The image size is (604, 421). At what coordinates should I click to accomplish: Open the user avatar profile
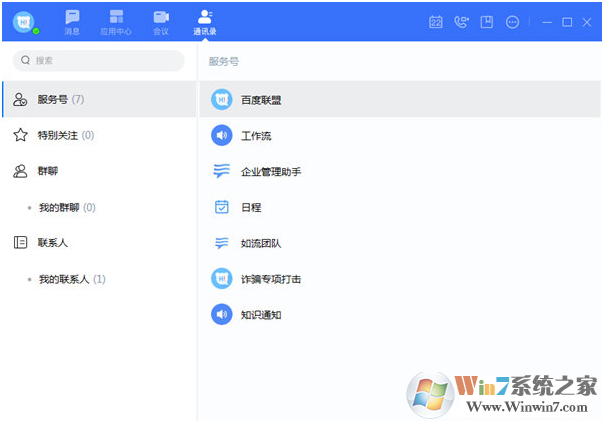[x=24, y=22]
